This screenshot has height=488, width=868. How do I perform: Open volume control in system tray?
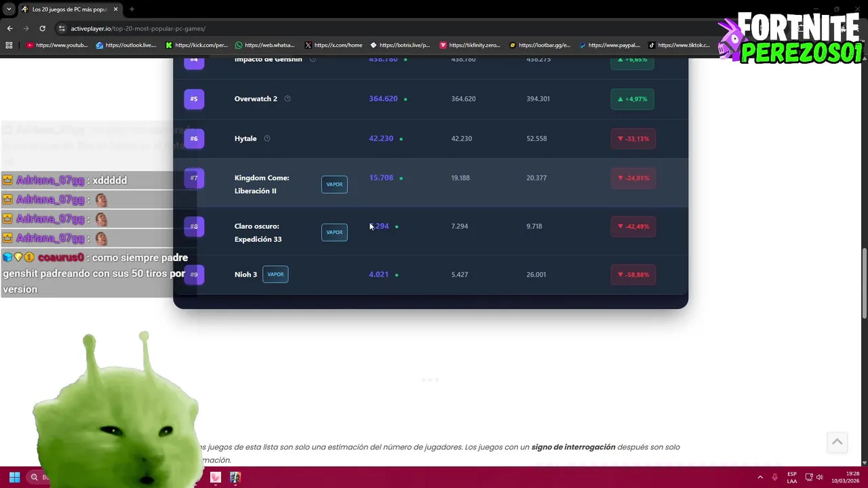pyautogui.click(x=820, y=477)
